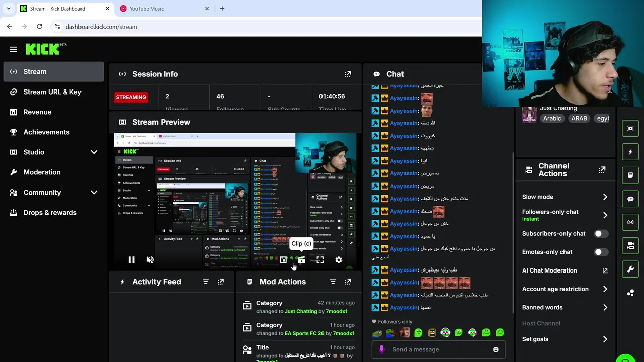The image size is (644, 362).
Task: Open Account age restriction options
Action: click(x=565, y=289)
